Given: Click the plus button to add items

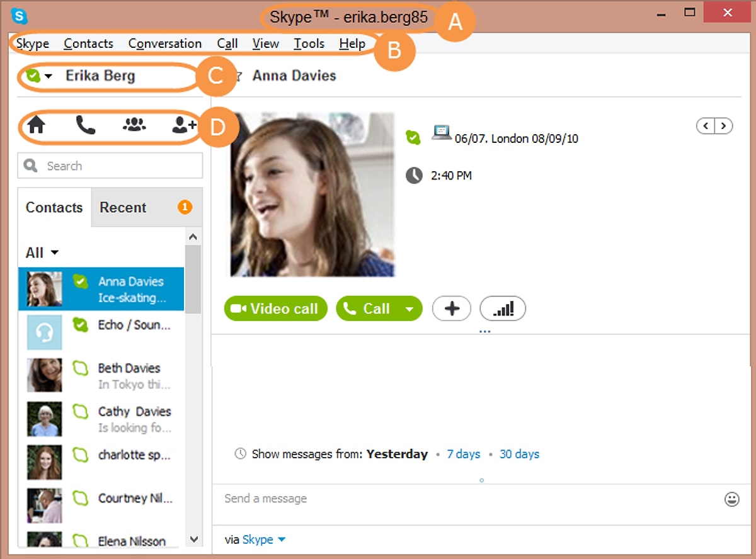Looking at the screenshot, I should (452, 308).
